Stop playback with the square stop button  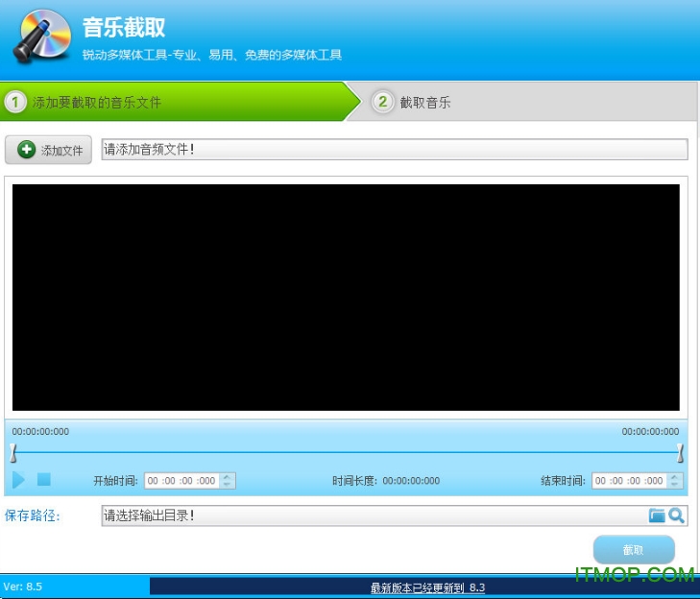tap(44, 479)
